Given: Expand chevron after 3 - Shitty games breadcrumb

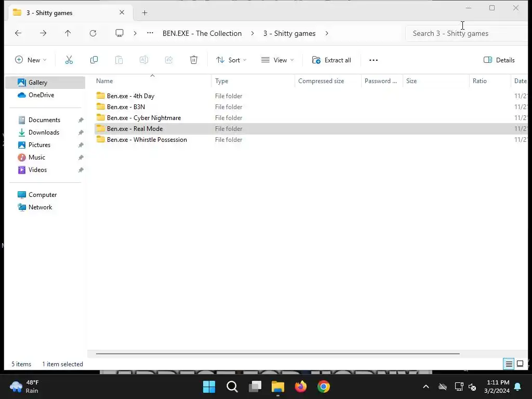Looking at the screenshot, I should click(327, 33).
